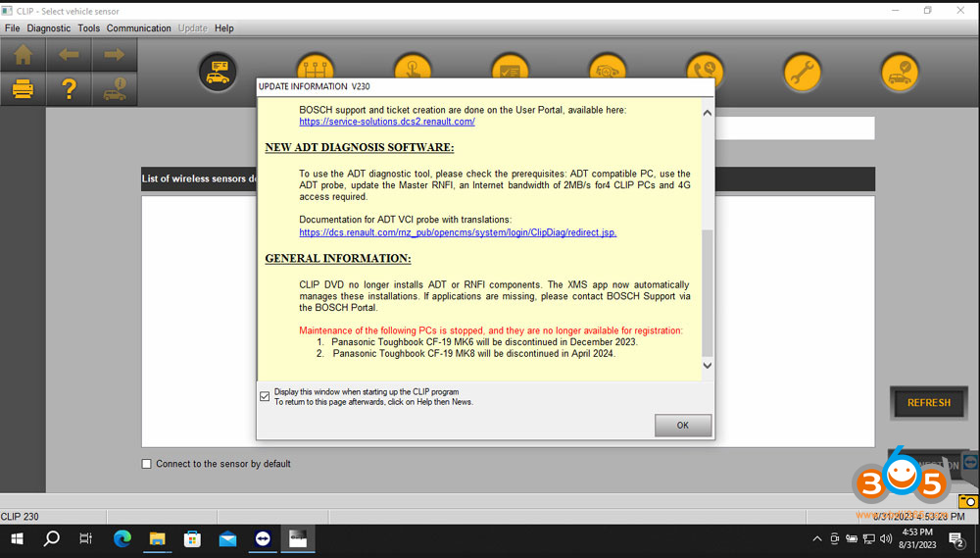
Task: Click the GENERAL INFORMATION heading
Action: pyautogui.click(x=338, y=258)
